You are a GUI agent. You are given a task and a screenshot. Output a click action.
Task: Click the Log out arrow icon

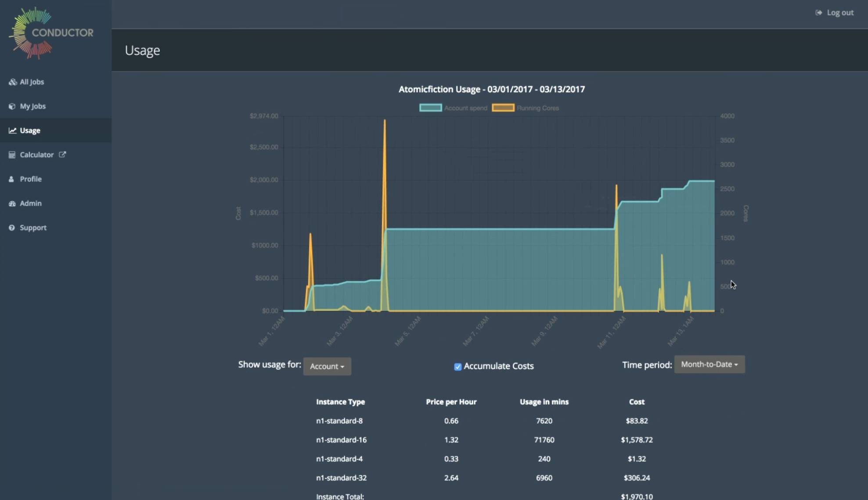(x=818, y=13)
